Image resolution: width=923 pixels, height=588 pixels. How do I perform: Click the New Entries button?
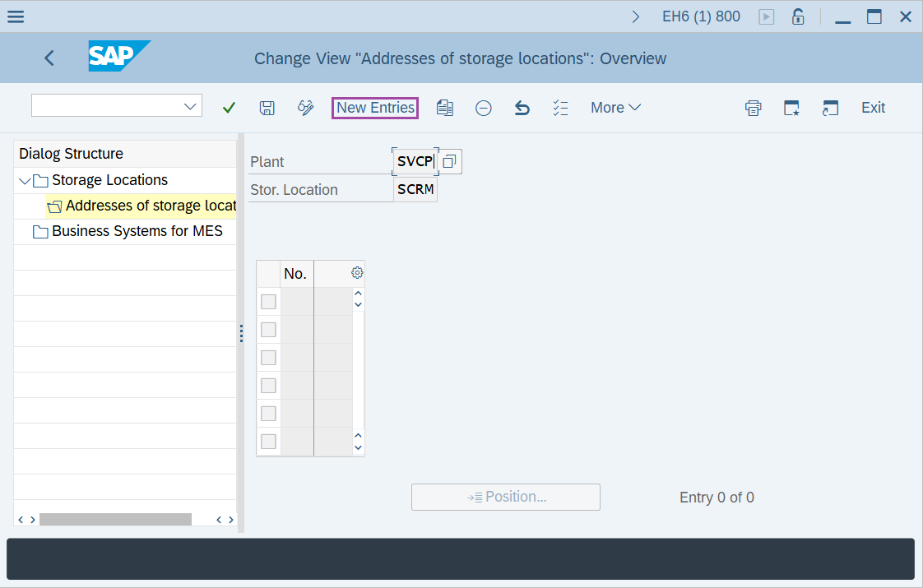coord(374,108)
